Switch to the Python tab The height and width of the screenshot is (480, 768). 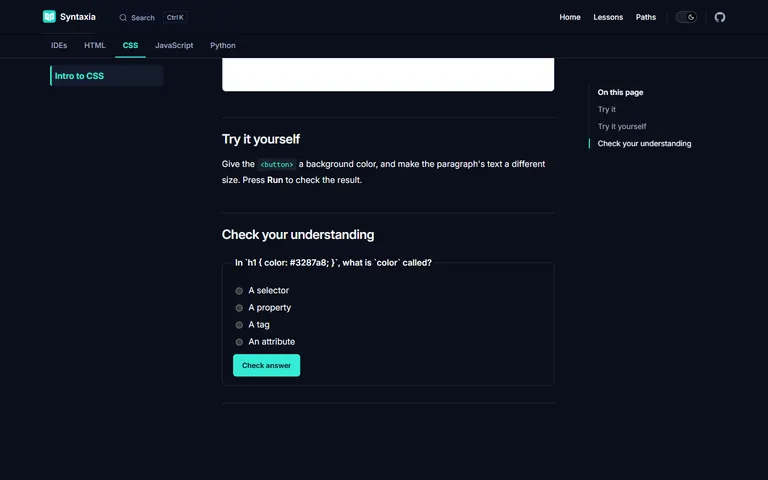click(x=222, y=46)
